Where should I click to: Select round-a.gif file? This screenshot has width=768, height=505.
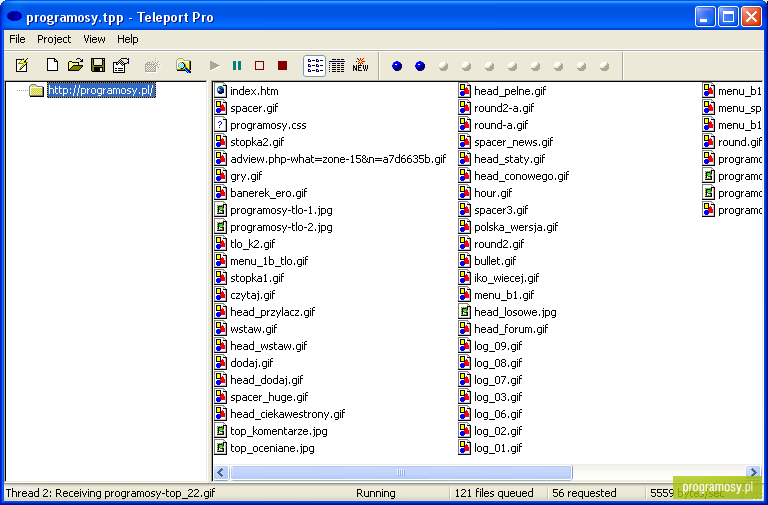[x=501, y=125]
